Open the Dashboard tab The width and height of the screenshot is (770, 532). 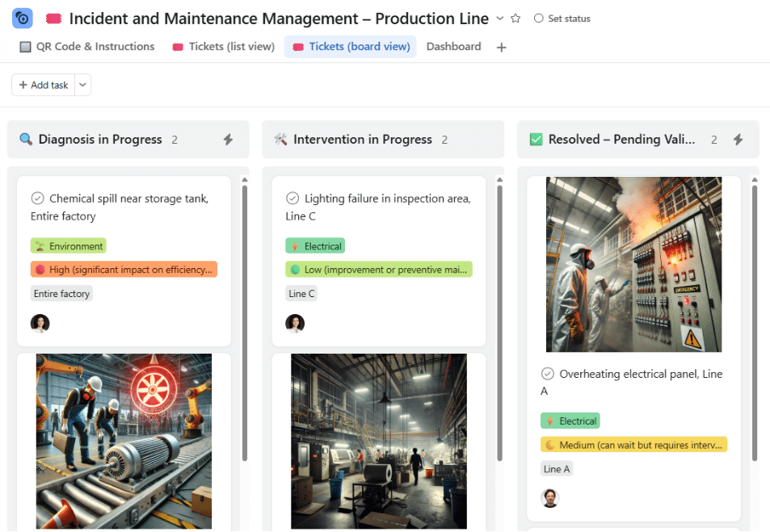(453, 47)
